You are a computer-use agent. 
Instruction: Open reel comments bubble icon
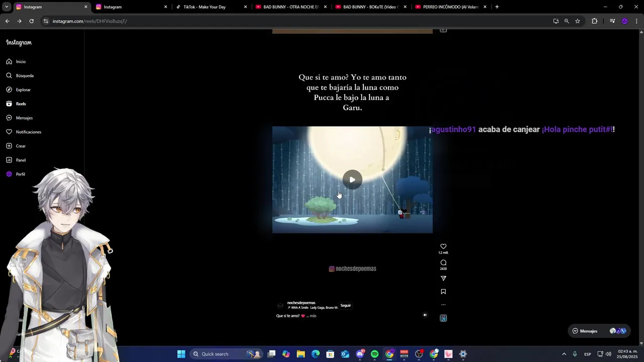pos(443,262)
